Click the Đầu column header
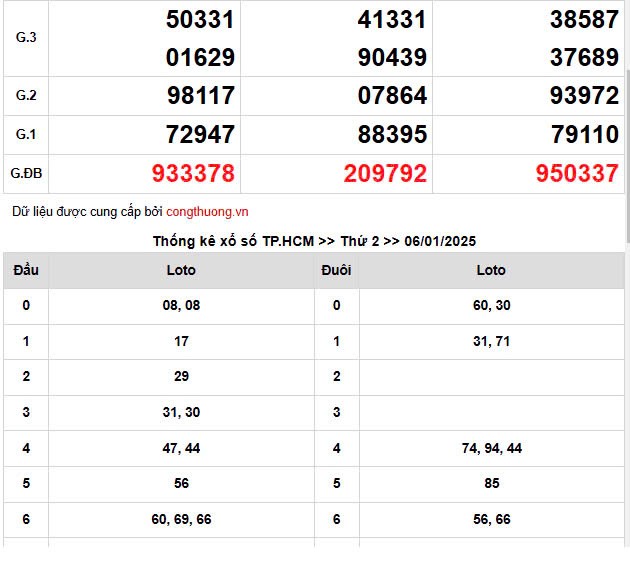Viewport: 630px width, 564px height. coord(26,270)
